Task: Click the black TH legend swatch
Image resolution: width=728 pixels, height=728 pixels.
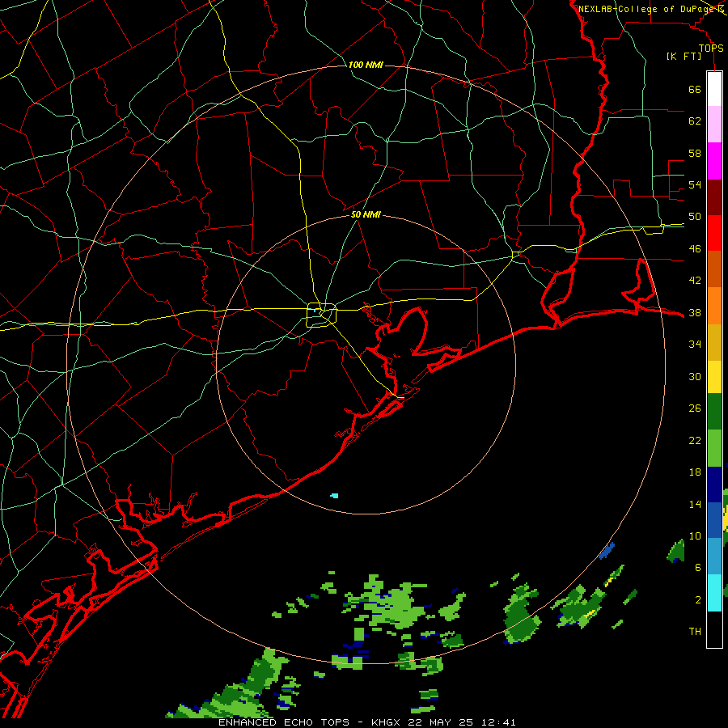Action: pyautogui.click(x=714, y=629)
